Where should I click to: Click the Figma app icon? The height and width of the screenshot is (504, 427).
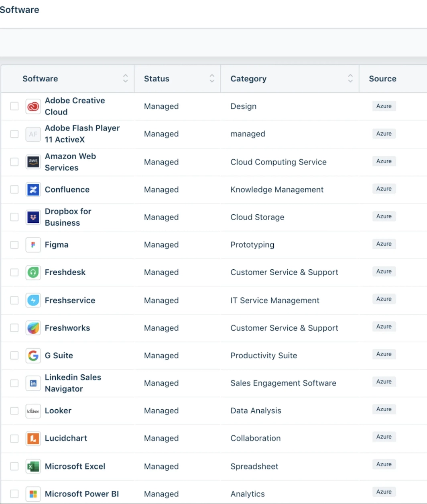(x=33, y=245)
